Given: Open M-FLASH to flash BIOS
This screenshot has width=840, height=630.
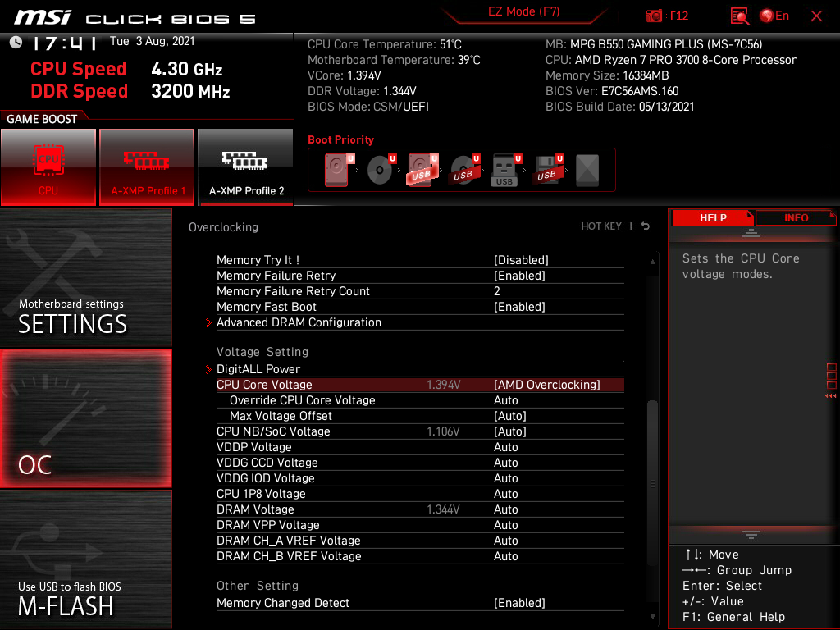Looking at the screenshot, I should tap(85, 559).
